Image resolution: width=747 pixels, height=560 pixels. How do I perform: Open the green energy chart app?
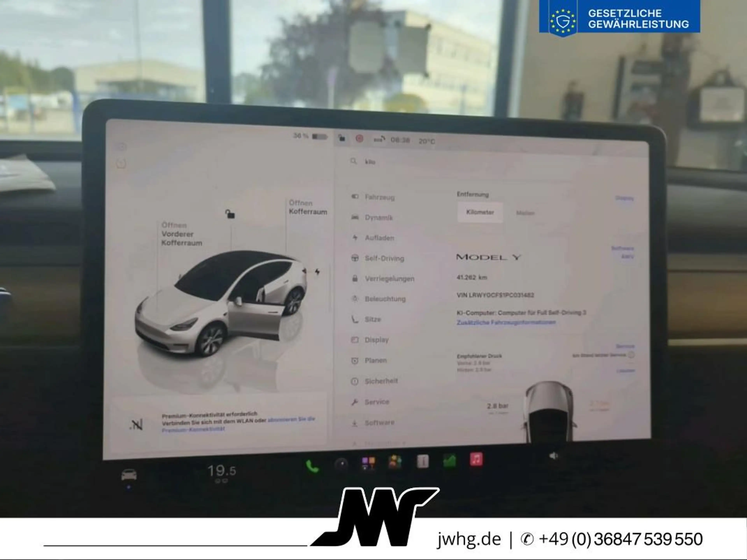click(x=450, y=461)
